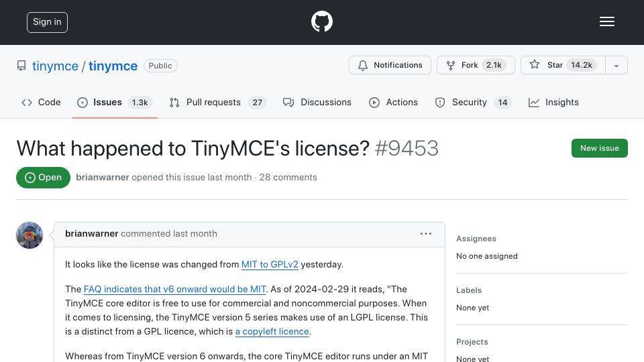Click the Assignees sidebar heading

[476, 239]
